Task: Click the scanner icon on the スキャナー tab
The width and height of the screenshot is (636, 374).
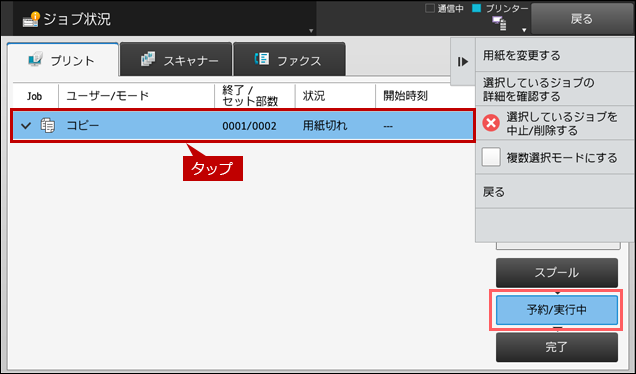Action: pyautogui.click(x=148, y=59)
